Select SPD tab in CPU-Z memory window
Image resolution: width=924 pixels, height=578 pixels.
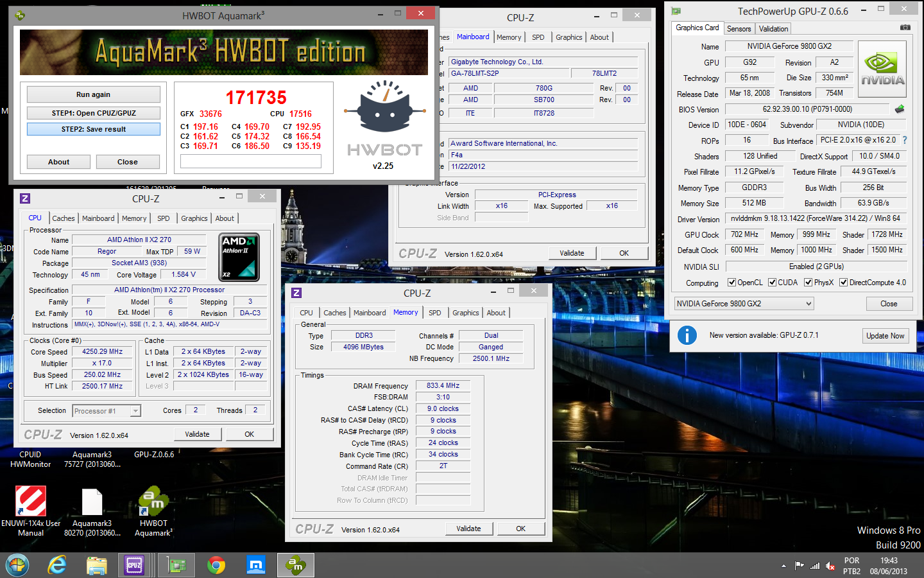click(435, 313)
